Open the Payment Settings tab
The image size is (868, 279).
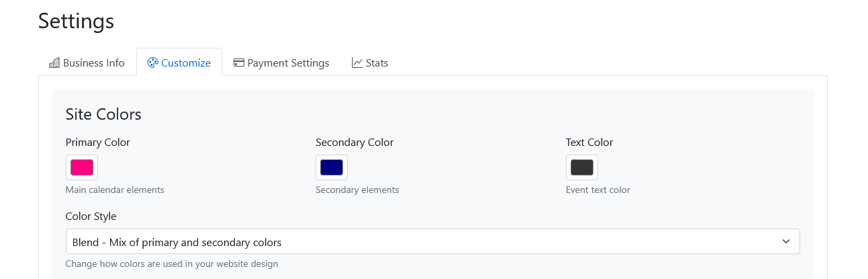[x=288, y=63]
